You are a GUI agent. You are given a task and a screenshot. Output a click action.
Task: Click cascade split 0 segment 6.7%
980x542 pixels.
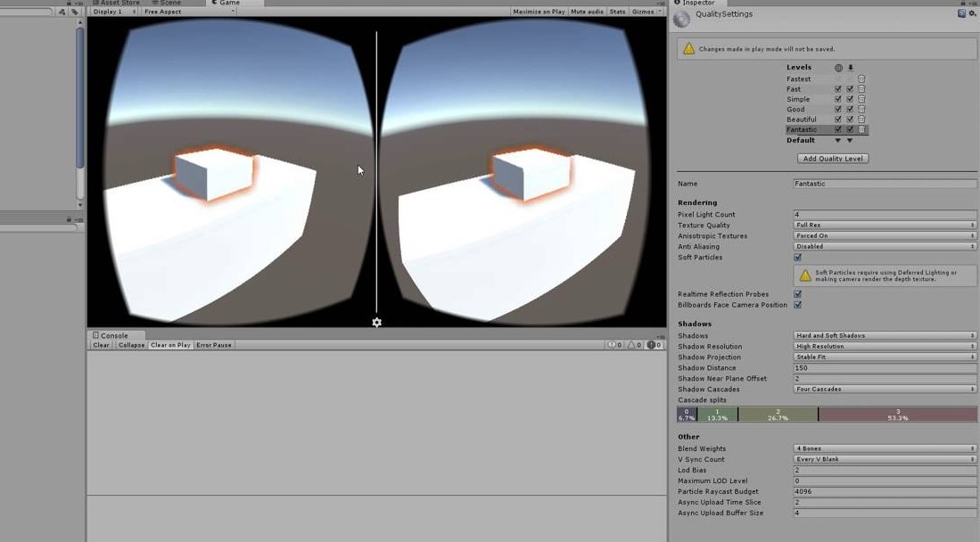[687, 415]
